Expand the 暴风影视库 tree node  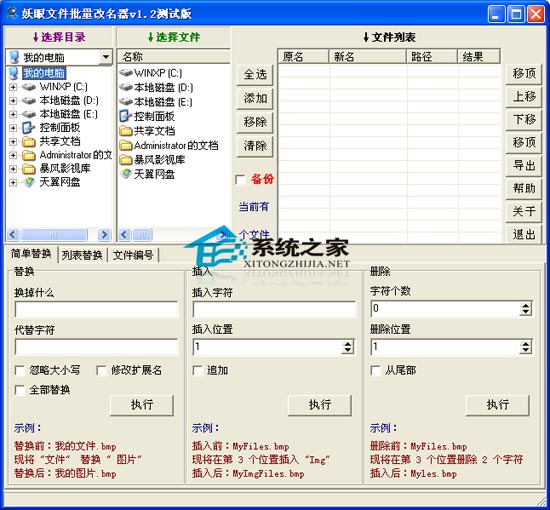tap(13, 169)
